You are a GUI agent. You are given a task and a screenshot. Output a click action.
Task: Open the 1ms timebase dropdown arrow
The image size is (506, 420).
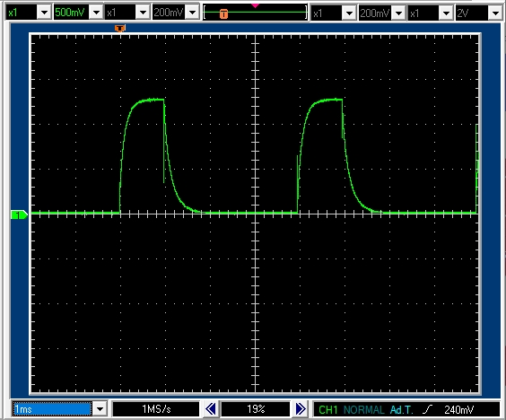point(100,409)
